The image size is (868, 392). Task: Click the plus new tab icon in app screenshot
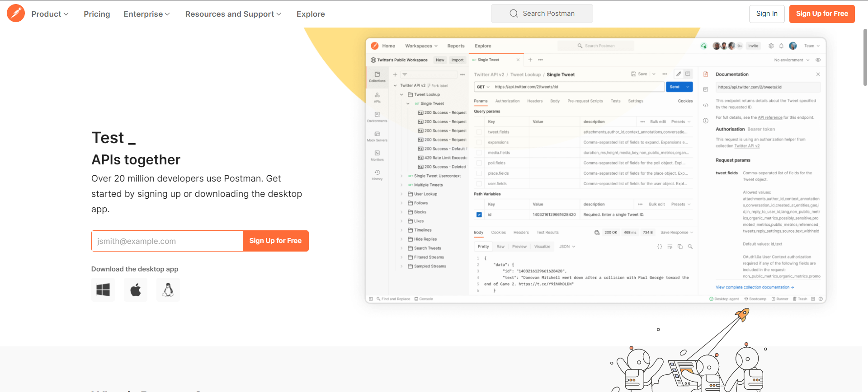[x=530, y=60]
